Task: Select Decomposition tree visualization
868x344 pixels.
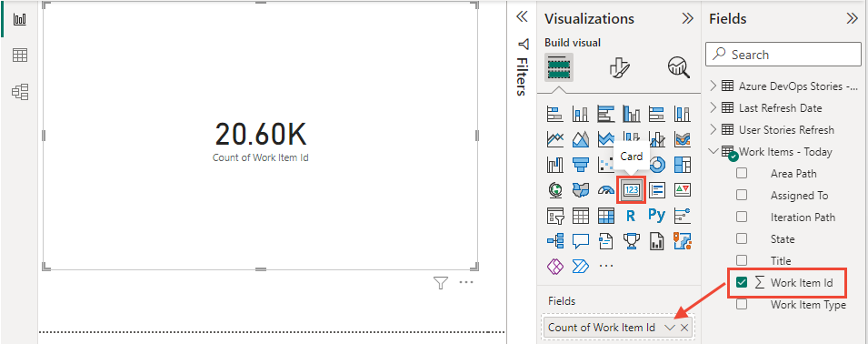Action: point(554,240)
